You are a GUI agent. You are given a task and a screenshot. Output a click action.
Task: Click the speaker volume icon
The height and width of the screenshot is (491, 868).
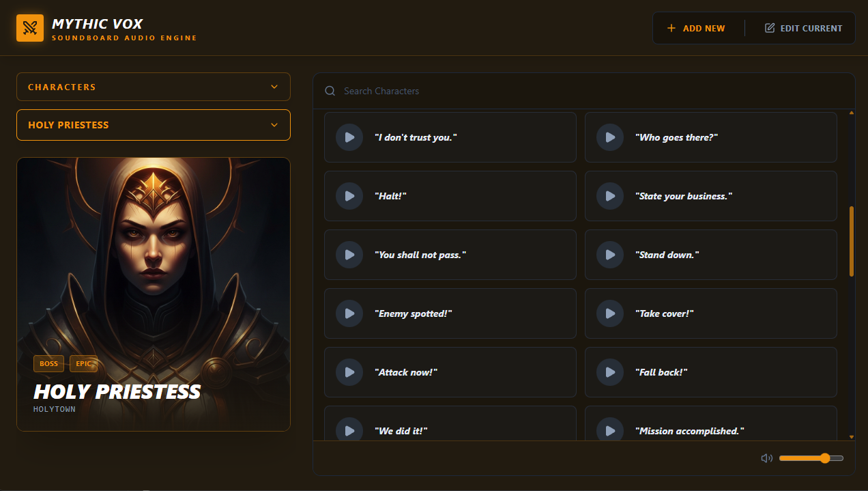point(767,458)
